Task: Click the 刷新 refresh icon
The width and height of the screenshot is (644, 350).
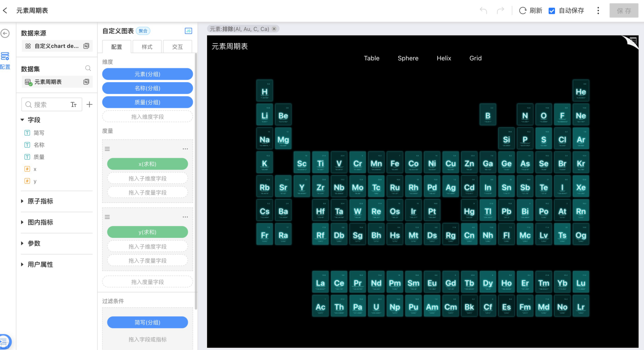Action: 522,10
